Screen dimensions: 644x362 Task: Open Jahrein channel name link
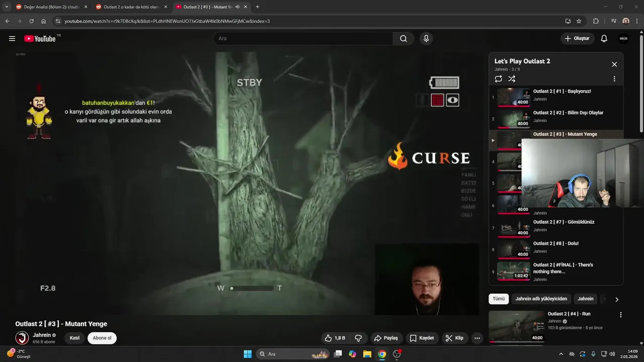tap(42, 335)
